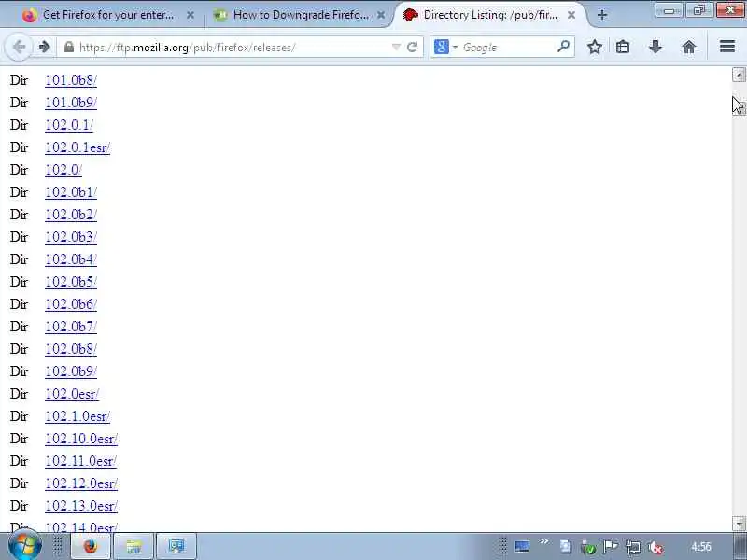Open the Google search engine selector
The height and width of the screenshot is (560, 747).
click(x=446, y=48)
